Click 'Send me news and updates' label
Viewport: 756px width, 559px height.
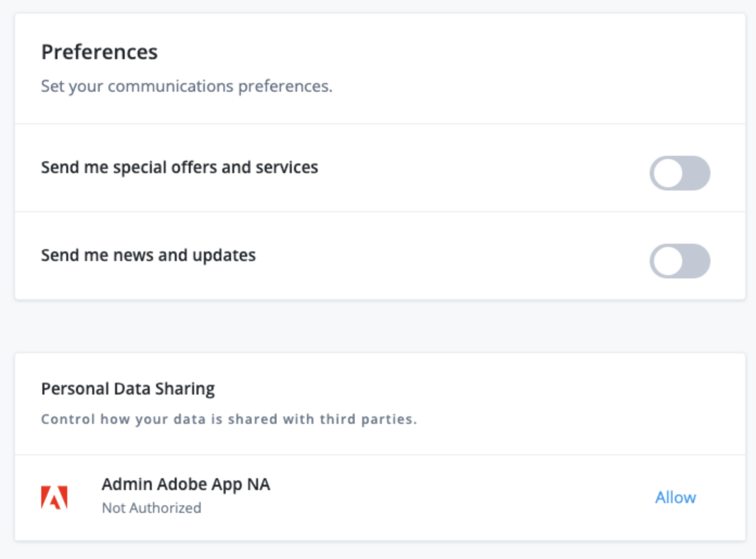149,255
